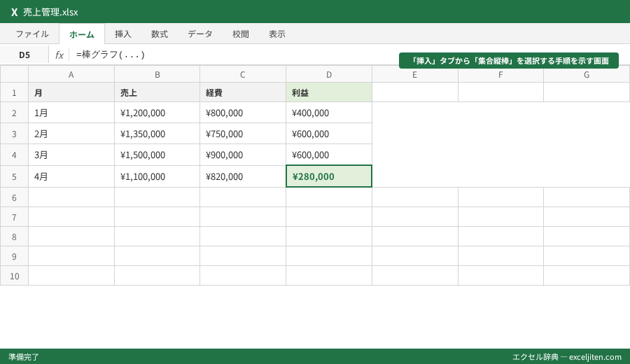630x364 pixels.
Task: Click the select-all corner of the sheet
Action: [x=14, y=74]
